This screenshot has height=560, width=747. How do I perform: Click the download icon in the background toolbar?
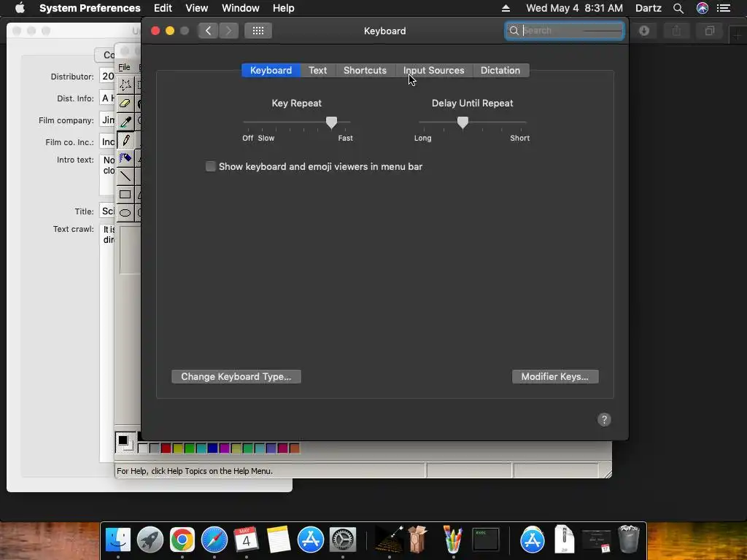tap(644, 31)
